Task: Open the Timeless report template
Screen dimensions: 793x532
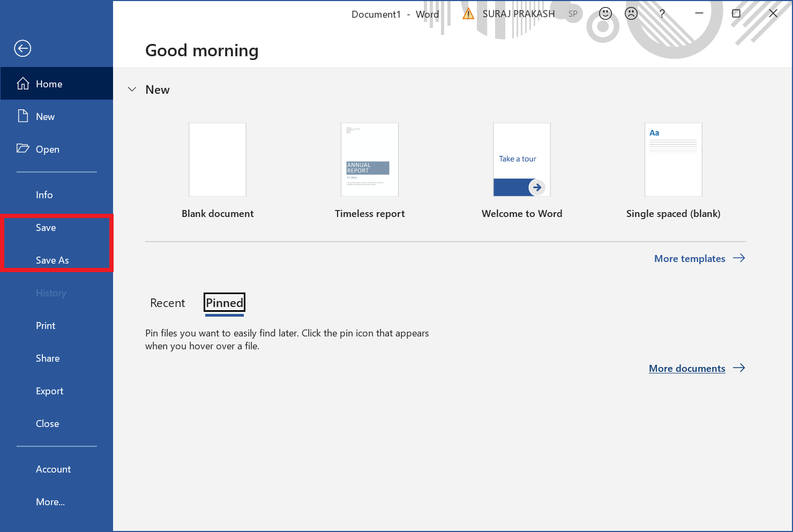Action: coord(370,160)
